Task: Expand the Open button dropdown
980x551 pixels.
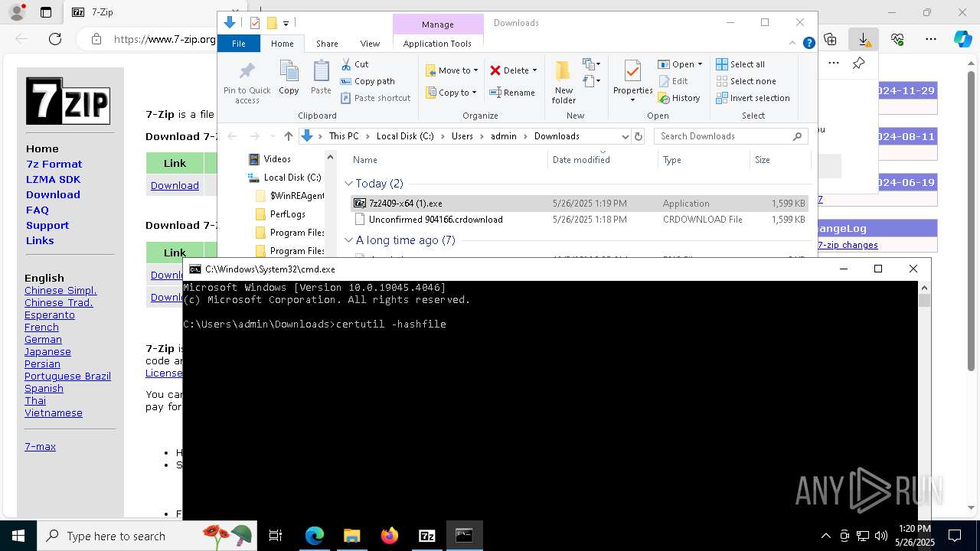Action: click(700, 64)
